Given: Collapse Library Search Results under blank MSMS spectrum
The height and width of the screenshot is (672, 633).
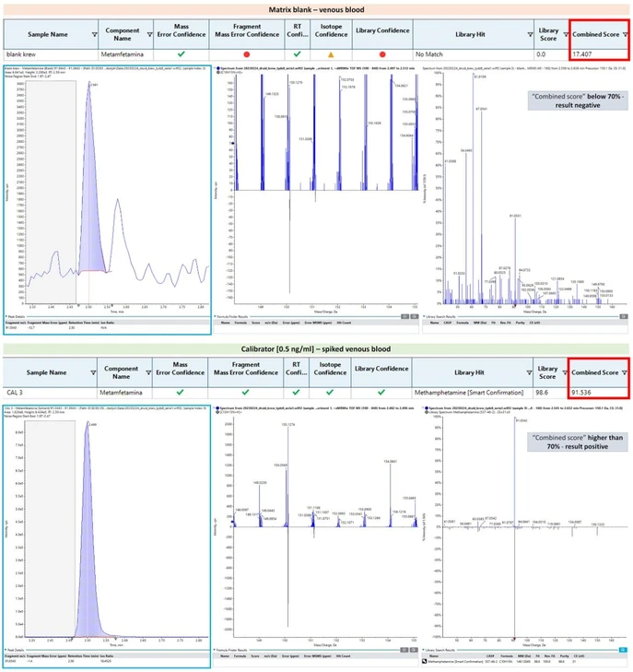Looking at the screenshot, I should (x=424, y=316).
